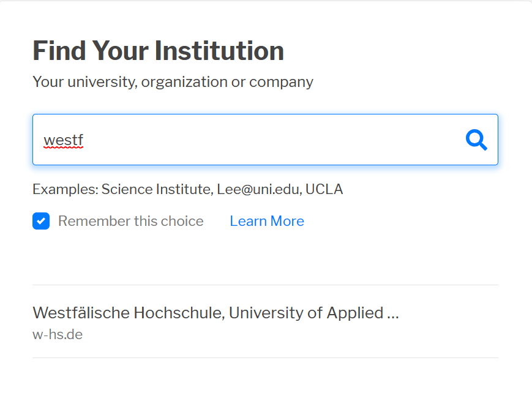This screenshot has width=532, height=393.
Task: Click the truncated ellipsis of the result title
Action: point(393,314)
